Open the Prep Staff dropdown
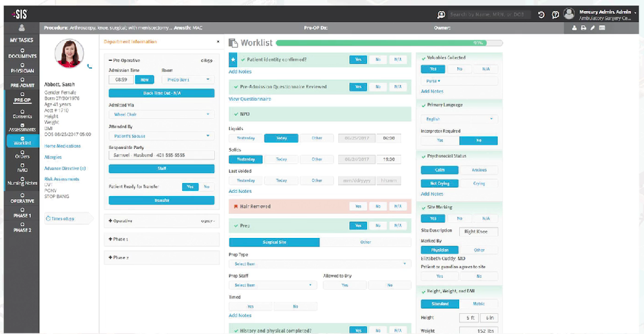644x334 pixels. (272, 285)
